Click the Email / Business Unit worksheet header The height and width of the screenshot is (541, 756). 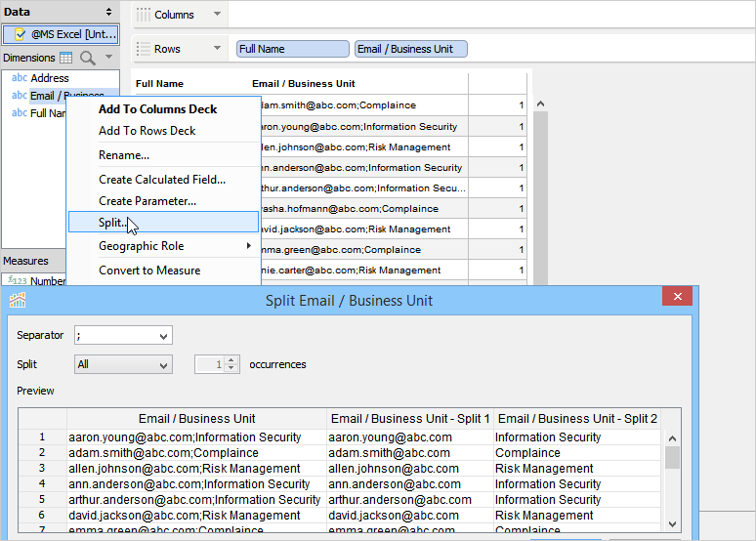click(x=303, y=83)
